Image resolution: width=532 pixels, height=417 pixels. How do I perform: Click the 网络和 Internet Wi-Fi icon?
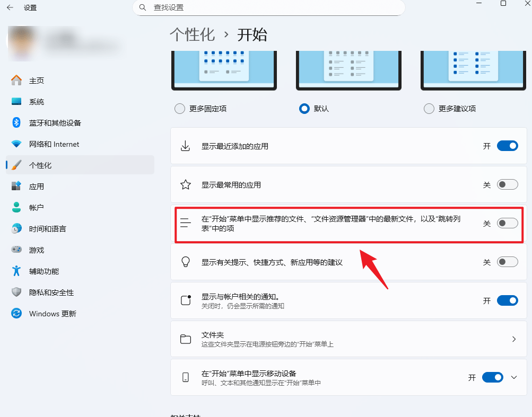(x=16, y=144)
